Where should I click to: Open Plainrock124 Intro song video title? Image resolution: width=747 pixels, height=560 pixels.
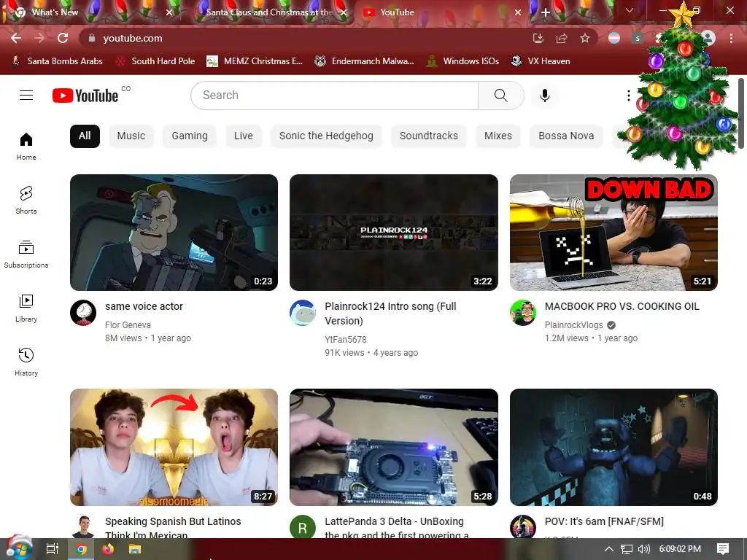coord(391,314)
